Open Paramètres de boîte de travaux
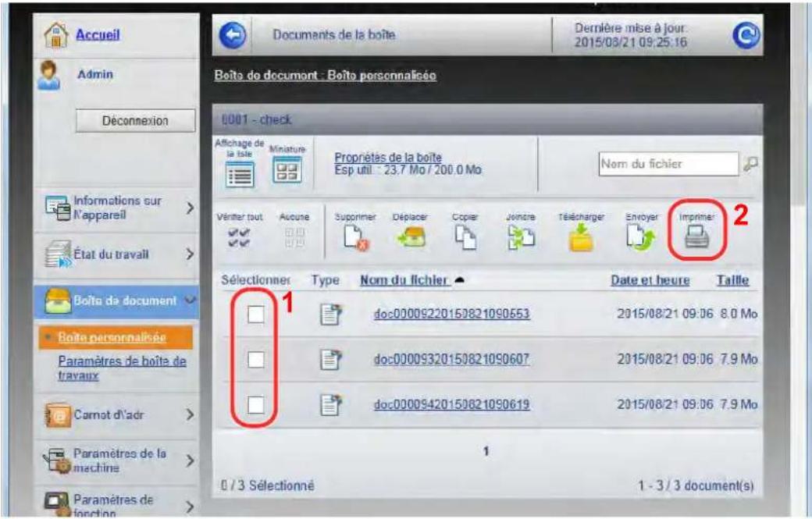This screenshot has height=519, width=812. tap(122, 368)
